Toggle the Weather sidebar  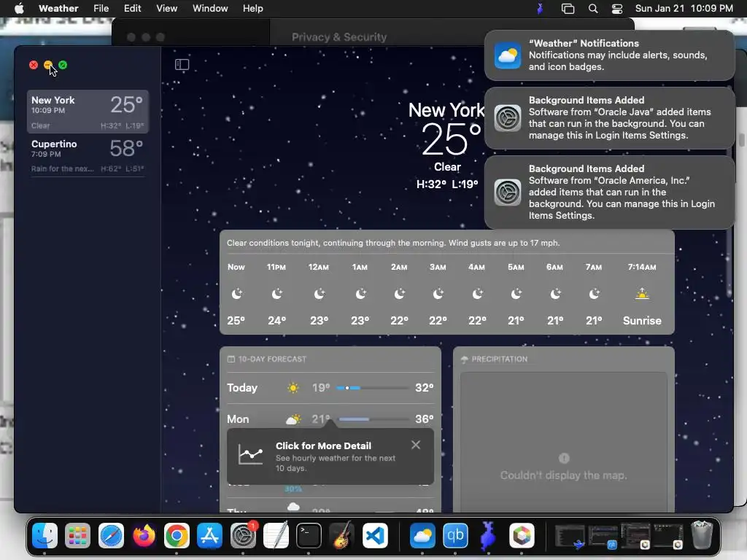pyautogui.click(x=182, y=64)
